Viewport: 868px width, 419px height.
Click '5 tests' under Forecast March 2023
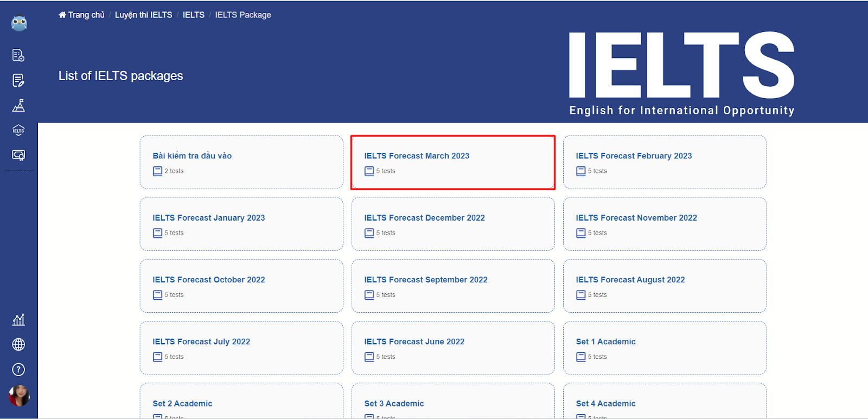click(x=386, y=171)
